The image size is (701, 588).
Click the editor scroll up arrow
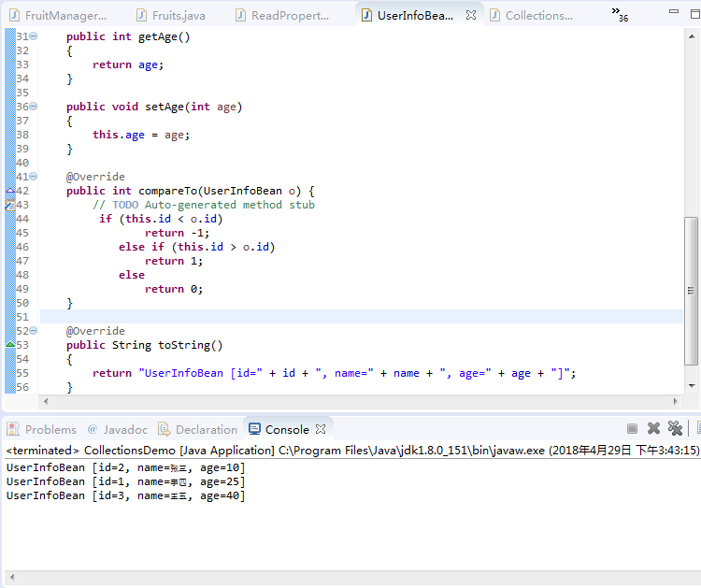[692, 36]
